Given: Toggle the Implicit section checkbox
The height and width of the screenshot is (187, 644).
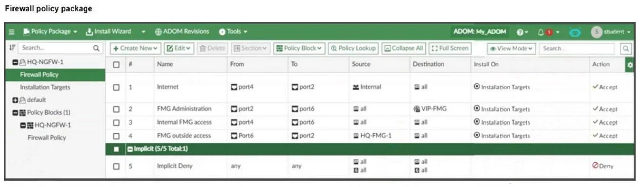Looking at the screenshot, I should (116, 149).
